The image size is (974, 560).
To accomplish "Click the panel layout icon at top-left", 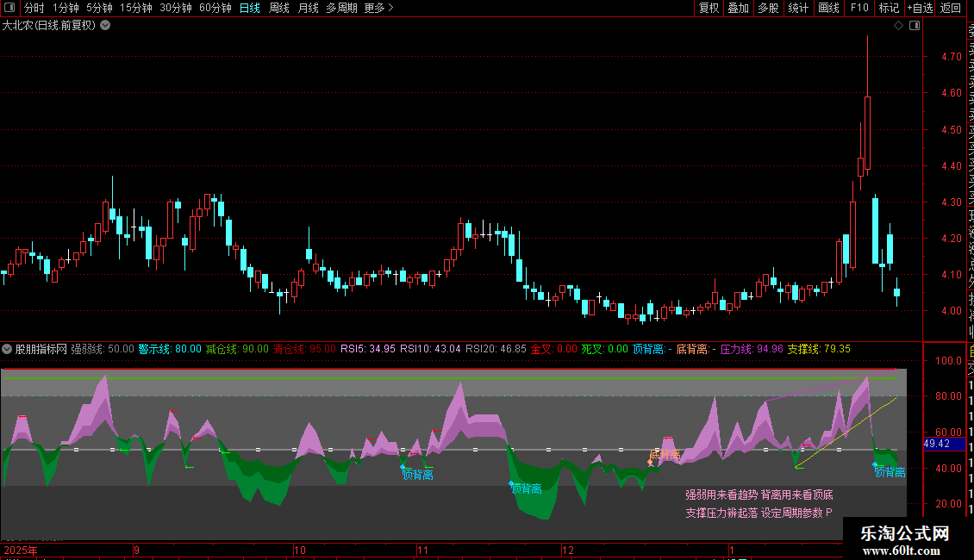I will click(9, 8).
